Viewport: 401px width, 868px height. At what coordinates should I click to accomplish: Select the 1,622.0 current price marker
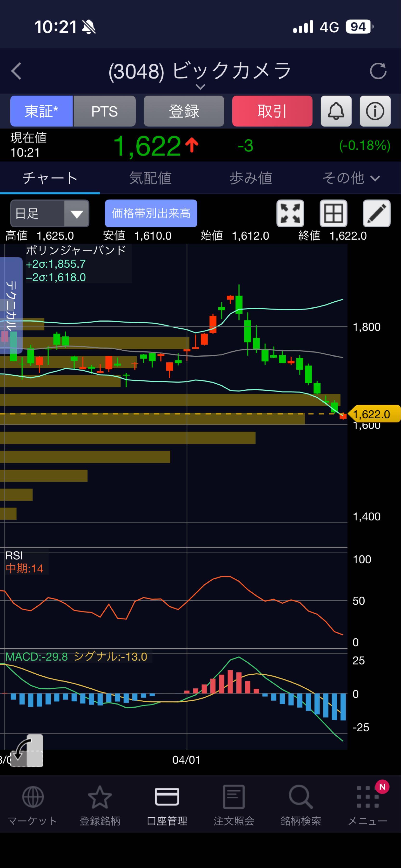click(374, 414)
